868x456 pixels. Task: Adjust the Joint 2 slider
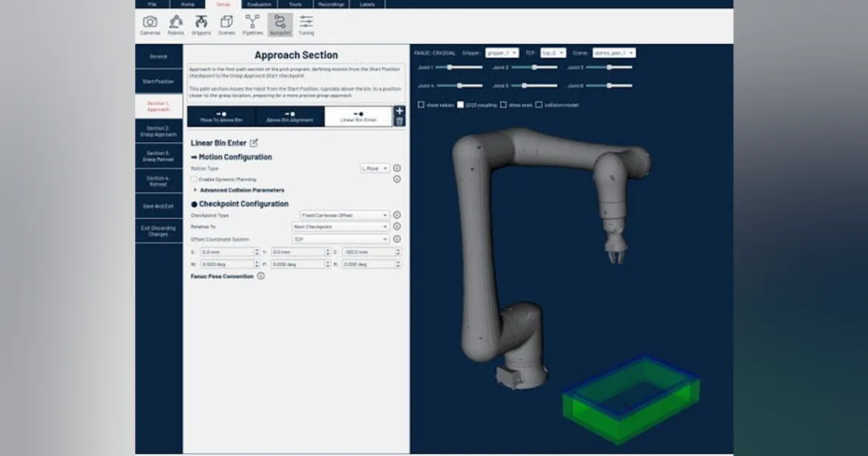pos(534,67)
